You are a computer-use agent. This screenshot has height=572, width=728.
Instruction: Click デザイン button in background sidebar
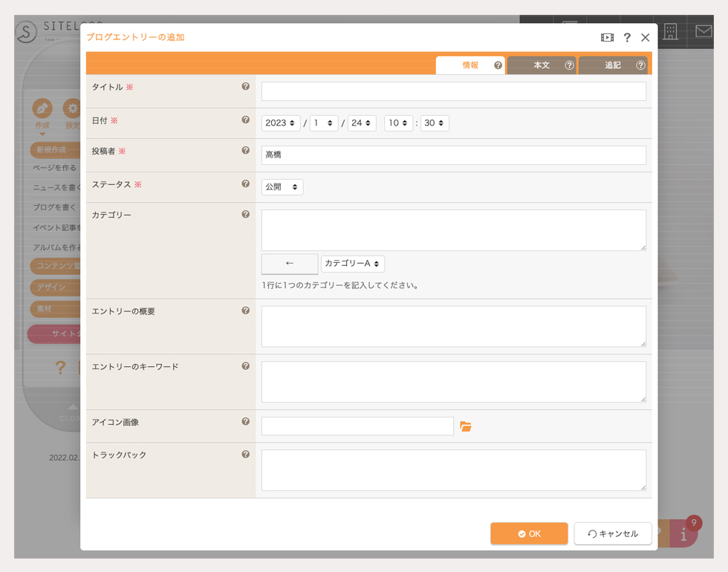[x=55, y=287]
